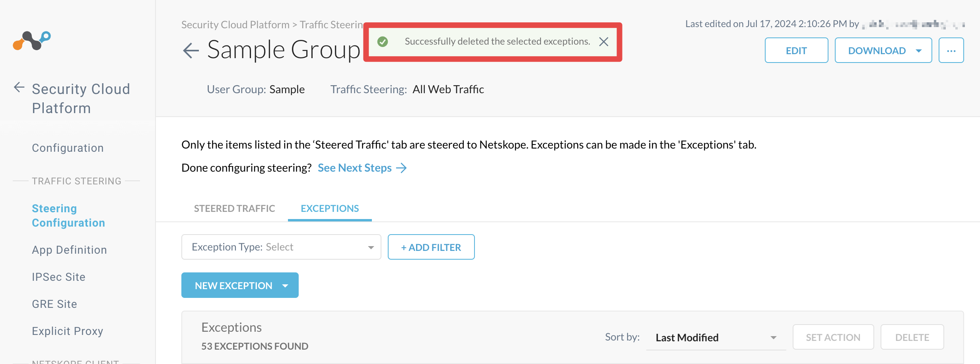Open GRE Site in the sidebar

point(54,304)
